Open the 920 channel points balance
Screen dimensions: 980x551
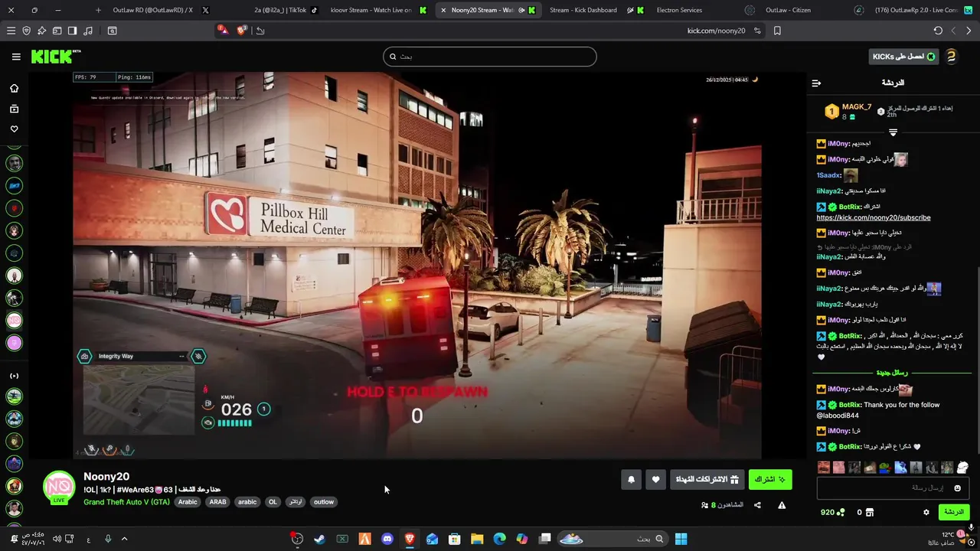click(832, 512)
